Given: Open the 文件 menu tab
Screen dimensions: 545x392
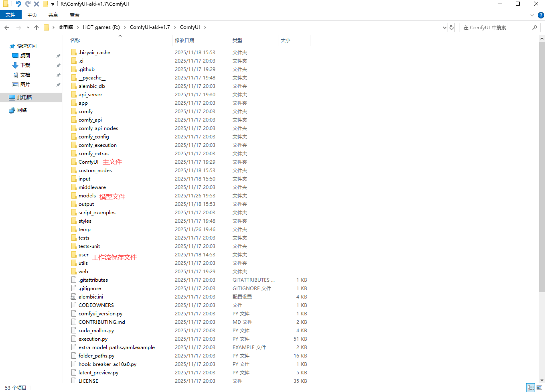Looking at the screenshot, I should [11, 15].
